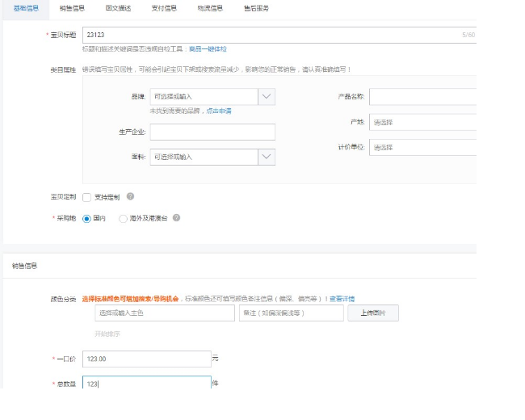Focus the 备注 color note input

coord(292,313)
